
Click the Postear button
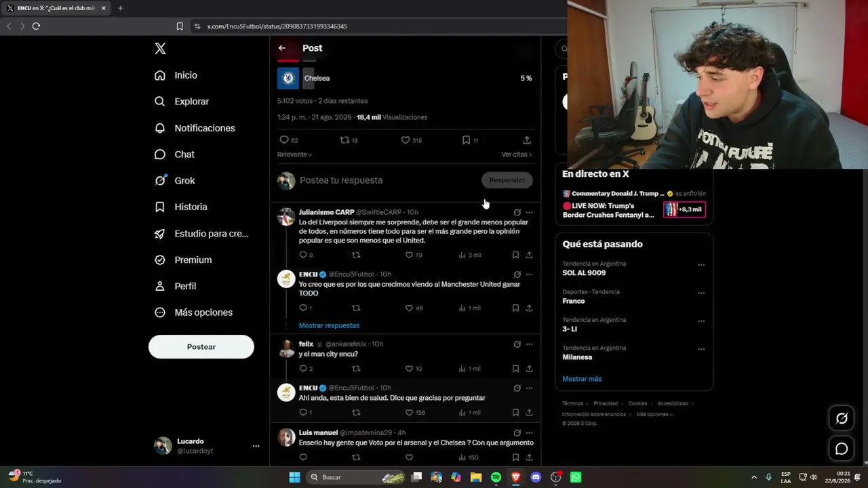pos(201,347)
